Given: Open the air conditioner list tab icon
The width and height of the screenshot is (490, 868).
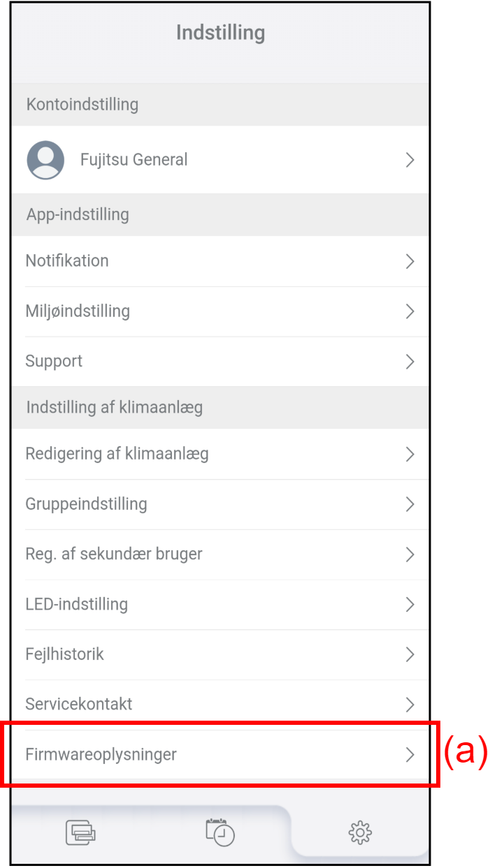Looking at the screenshot, I should point(80,832).
